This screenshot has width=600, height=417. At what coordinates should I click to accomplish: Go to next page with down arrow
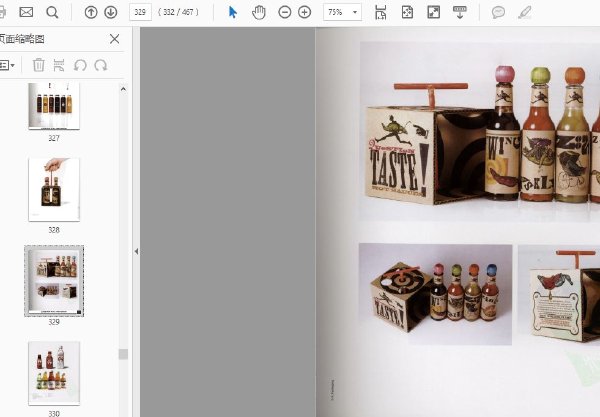[111, 12]
